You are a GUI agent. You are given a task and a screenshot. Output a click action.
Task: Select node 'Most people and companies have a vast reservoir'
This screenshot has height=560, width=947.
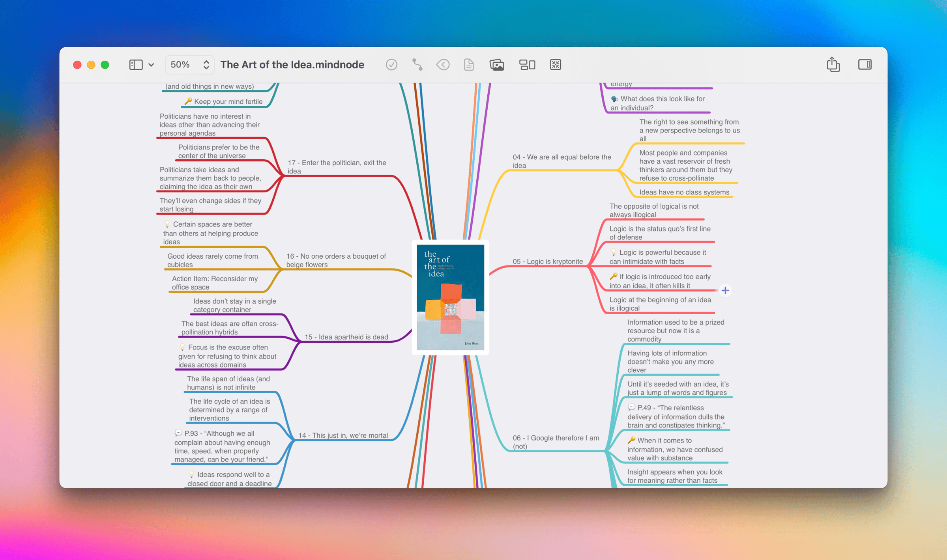(x=686, y=165)
